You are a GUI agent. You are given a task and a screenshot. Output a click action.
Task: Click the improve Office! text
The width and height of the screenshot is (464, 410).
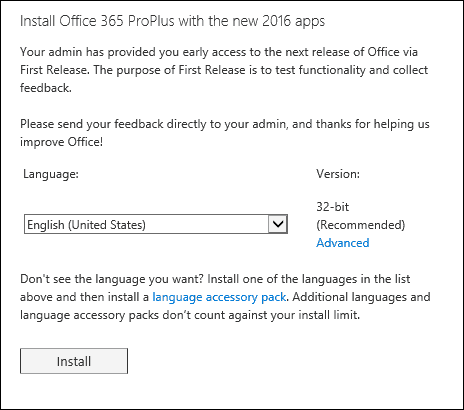[61, 142]
